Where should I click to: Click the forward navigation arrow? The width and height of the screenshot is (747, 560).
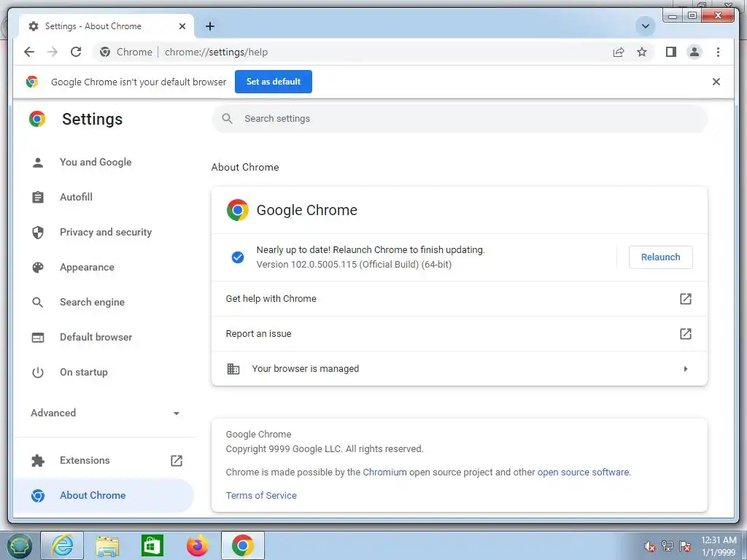[x=53, y=52]
